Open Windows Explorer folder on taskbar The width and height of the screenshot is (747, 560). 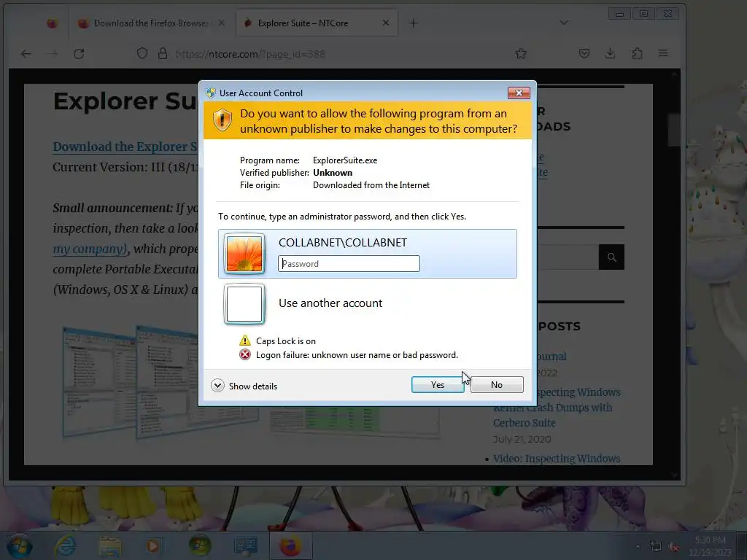point(110,545)
